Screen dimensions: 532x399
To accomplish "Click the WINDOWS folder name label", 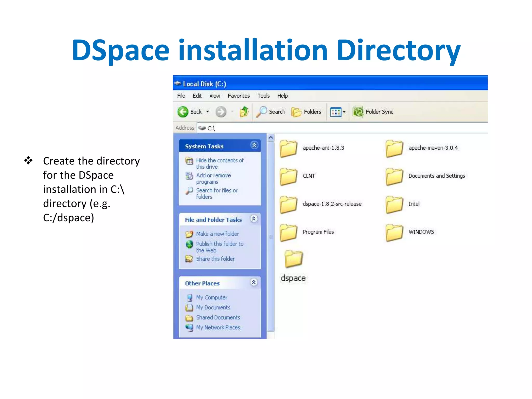I will pos(421,232).
